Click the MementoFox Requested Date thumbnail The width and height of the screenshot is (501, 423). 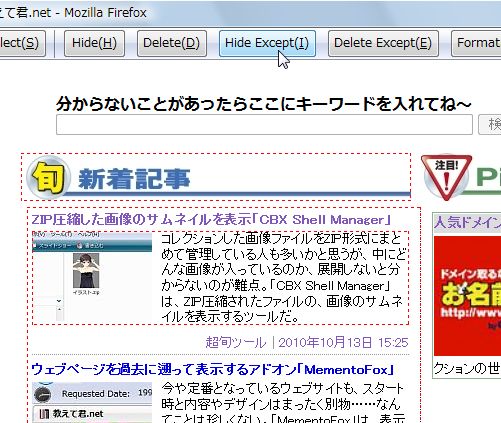pos(92,402)
